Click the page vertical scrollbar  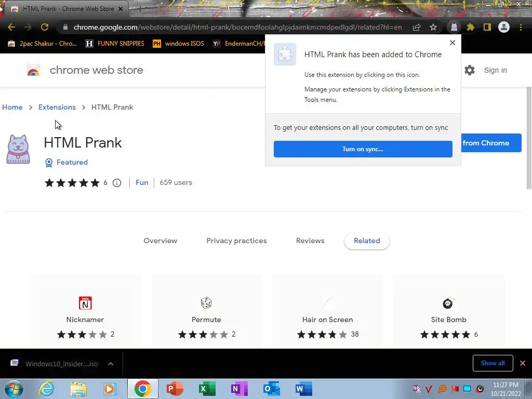pyautogui.click(x=529, y=138)
